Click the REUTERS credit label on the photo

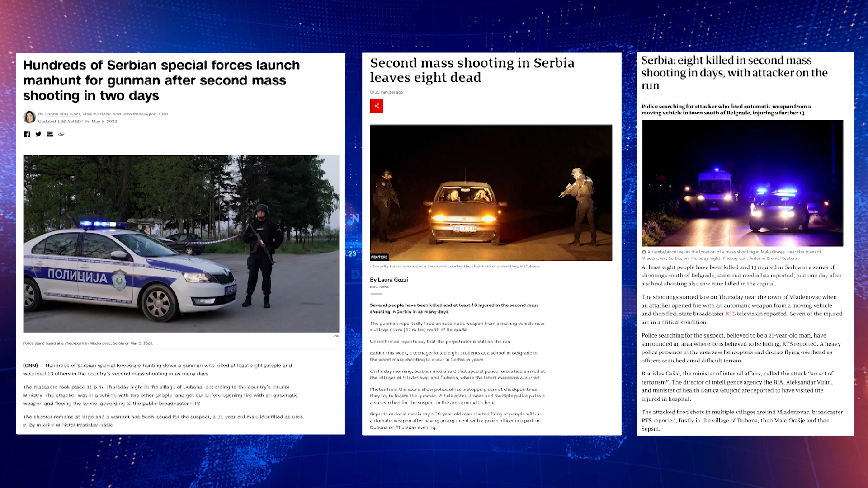379,257
